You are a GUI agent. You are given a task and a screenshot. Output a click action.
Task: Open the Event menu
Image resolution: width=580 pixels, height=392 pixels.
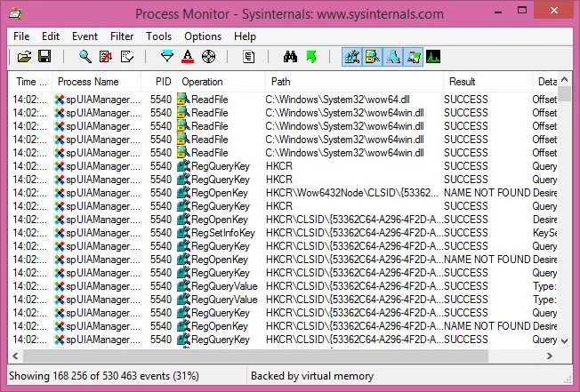coord(85,36)
